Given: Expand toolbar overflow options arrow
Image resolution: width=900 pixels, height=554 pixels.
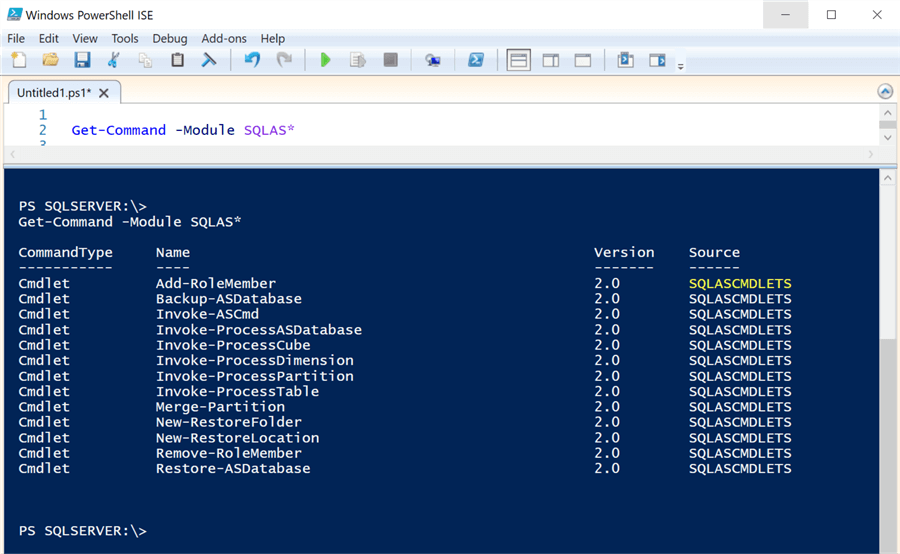Looking at the screenshot, I should (x=681, y=67).
